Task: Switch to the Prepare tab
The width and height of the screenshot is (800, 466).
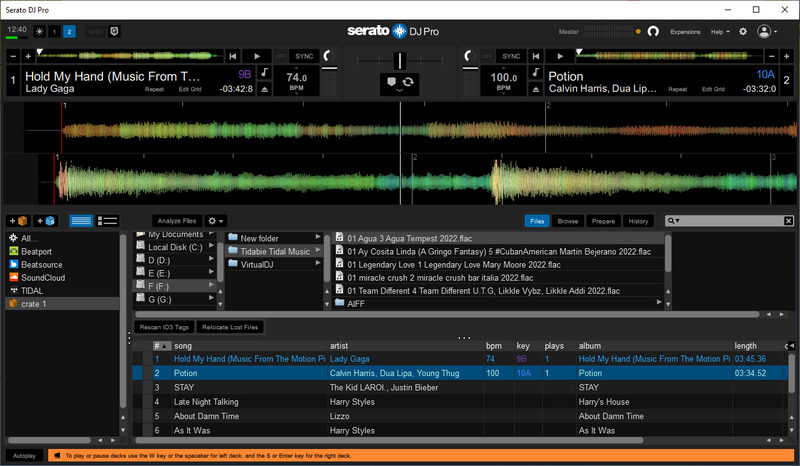Action: coord(604,221)
